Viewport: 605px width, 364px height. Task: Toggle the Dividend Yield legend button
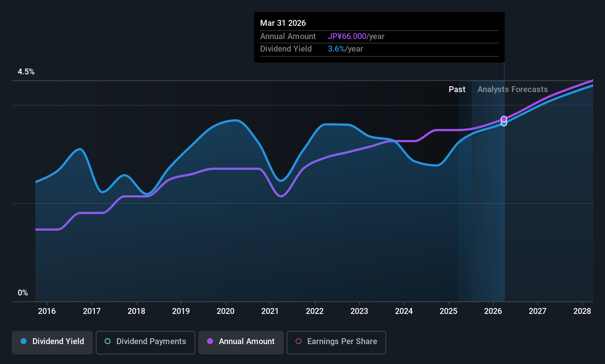coord(52,343)
